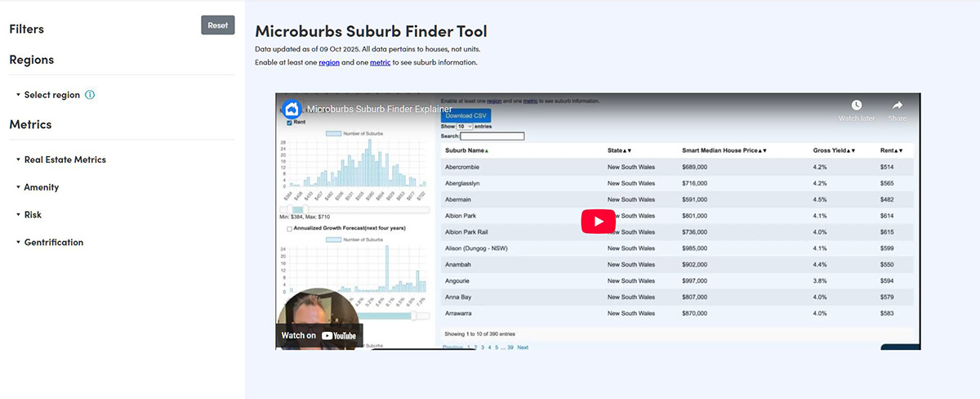The width and height of the screenshot is (980, 399).
Task: Play the YouTube explainer video
Action: pyautogui.click(x=599, y=222)
